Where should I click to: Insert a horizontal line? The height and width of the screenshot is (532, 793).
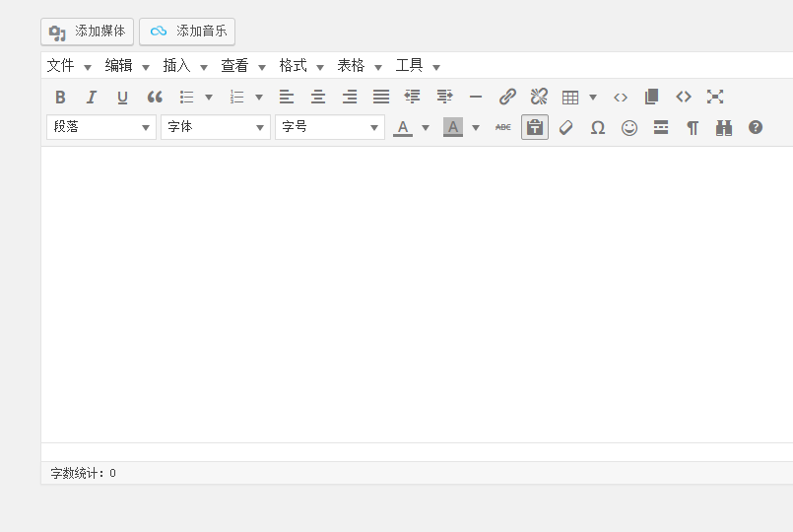[x=476, y=97]
